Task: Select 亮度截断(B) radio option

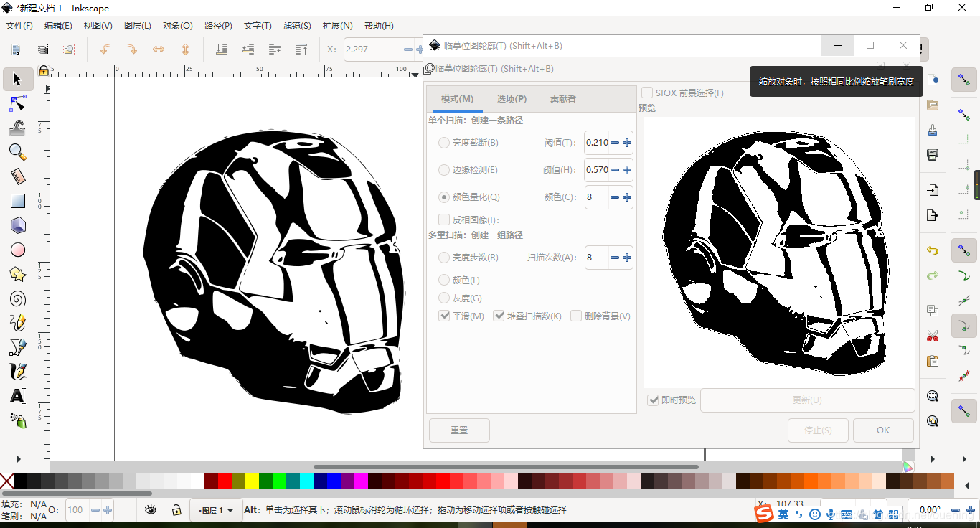Action: tap(444, 143)
